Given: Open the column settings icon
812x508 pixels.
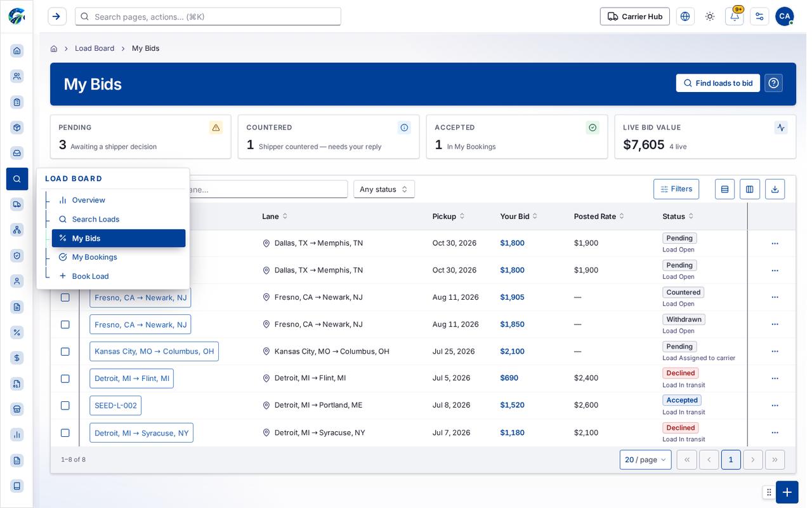Looking at the screenshot, I should click(750, 189).
